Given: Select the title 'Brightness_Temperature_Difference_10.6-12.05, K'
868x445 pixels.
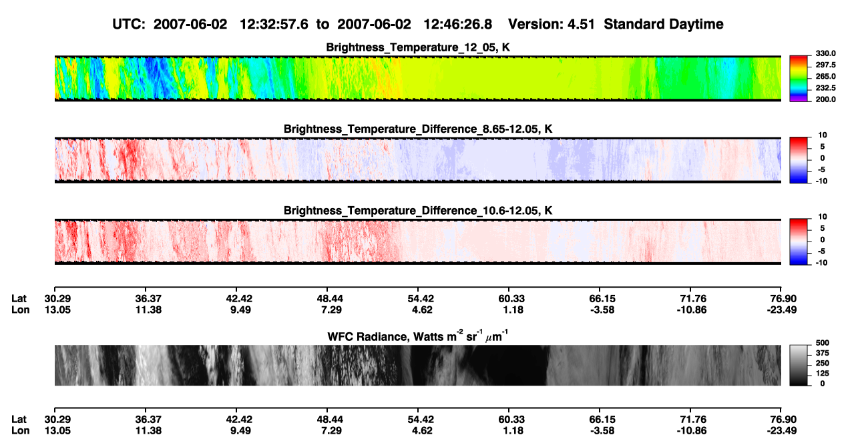Looking at the screenshot, I should click(x=418, y=211).
